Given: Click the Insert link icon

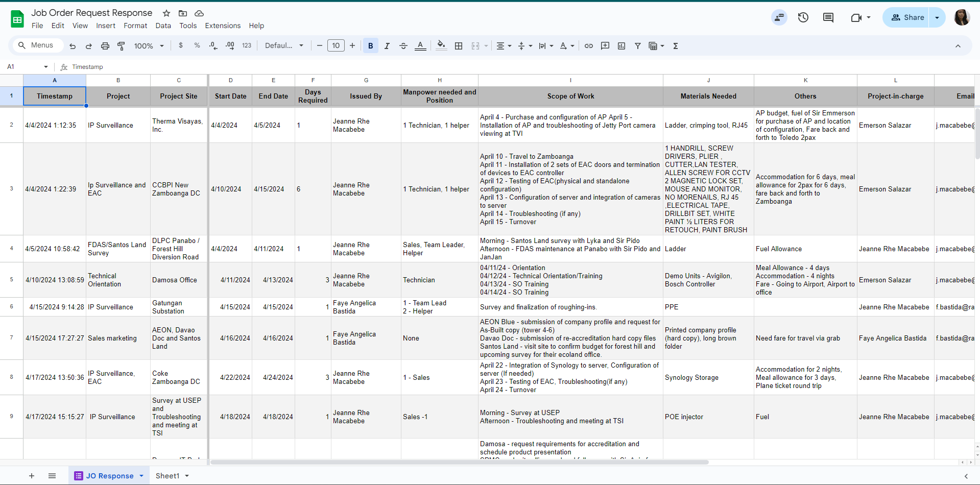Looking at the screenshot, I should click(589, 46).
